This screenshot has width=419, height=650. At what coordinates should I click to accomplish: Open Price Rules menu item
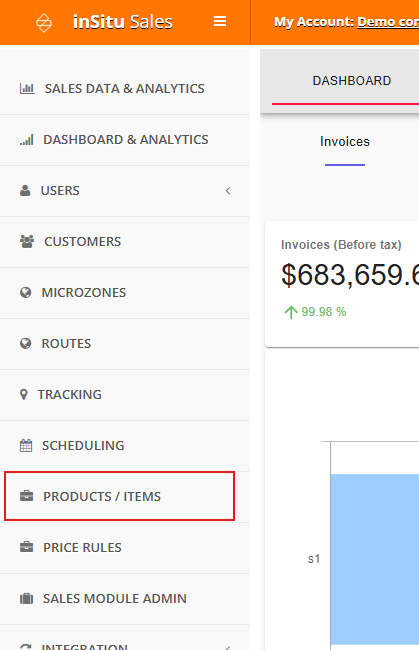click(125, 548)
